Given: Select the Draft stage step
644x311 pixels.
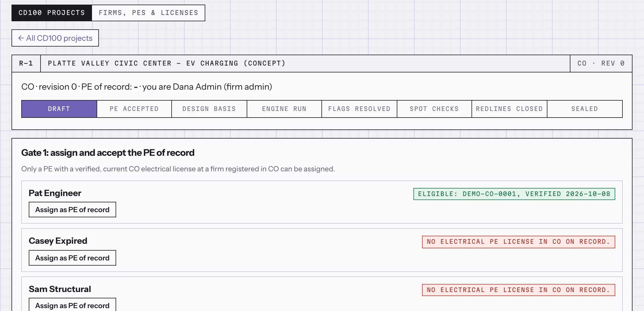Looking at the screenshot, I should pyautogui.click(x=59, y=109).
